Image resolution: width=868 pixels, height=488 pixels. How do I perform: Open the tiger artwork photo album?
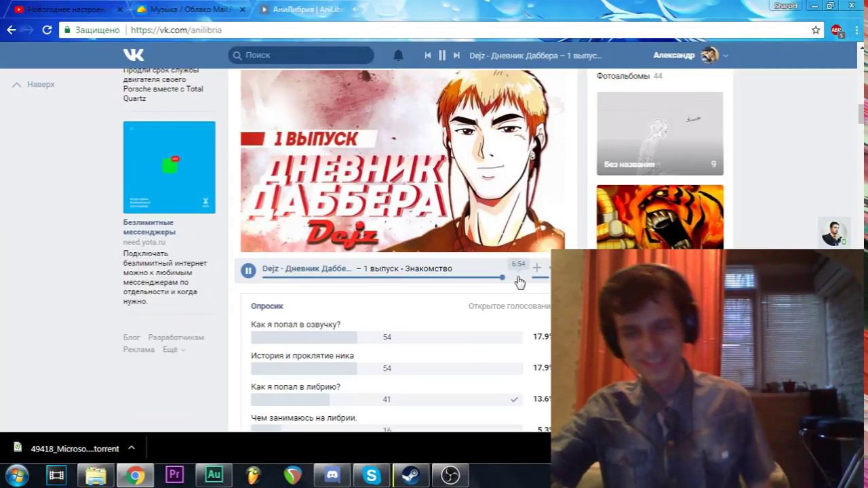point(660,217)
